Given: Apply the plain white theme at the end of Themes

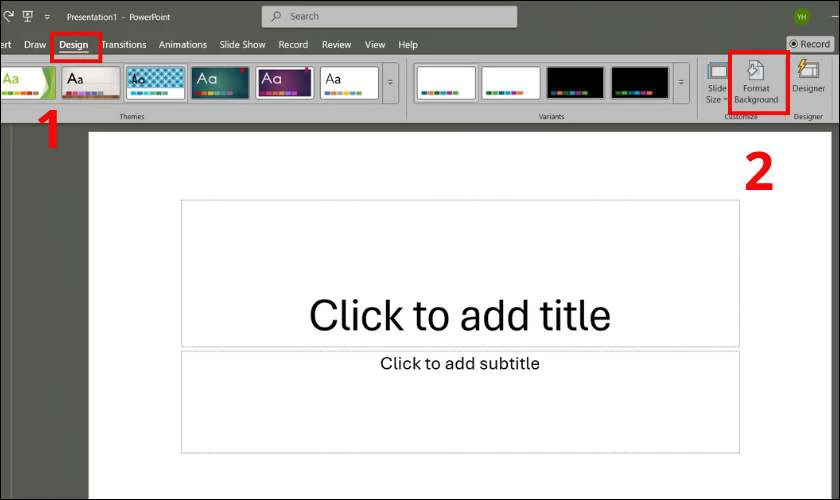Looking at the screenshot, I should 349,83.
